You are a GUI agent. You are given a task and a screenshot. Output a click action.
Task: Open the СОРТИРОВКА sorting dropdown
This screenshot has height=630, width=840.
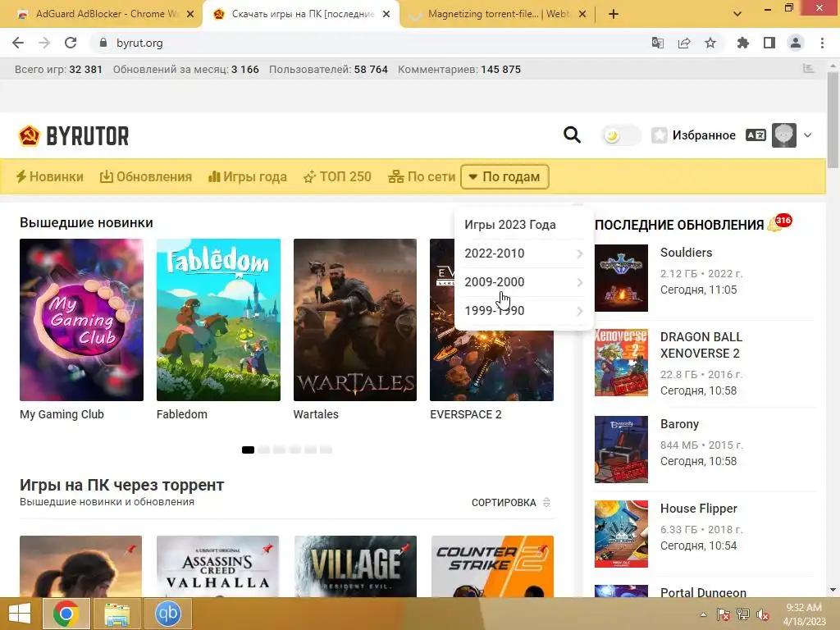[x=510, y=503]
